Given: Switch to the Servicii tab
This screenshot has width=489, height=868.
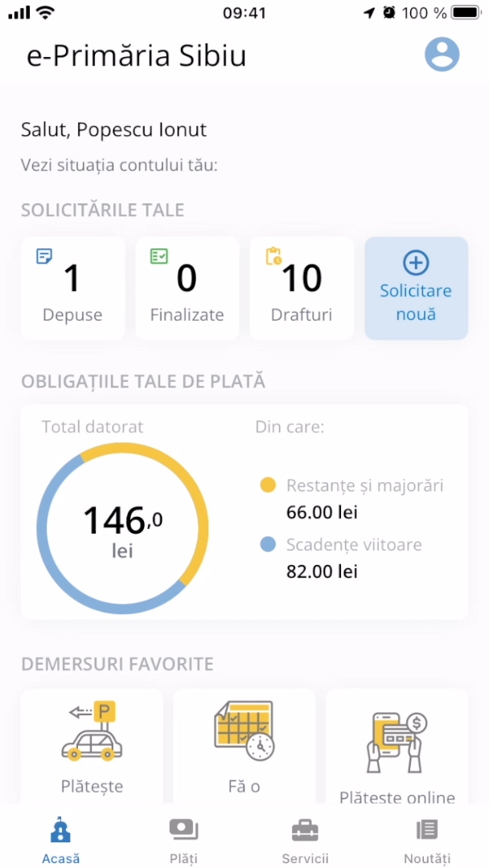Looking at the screenshot, I should pyautogui.click(x=305, y=841).
